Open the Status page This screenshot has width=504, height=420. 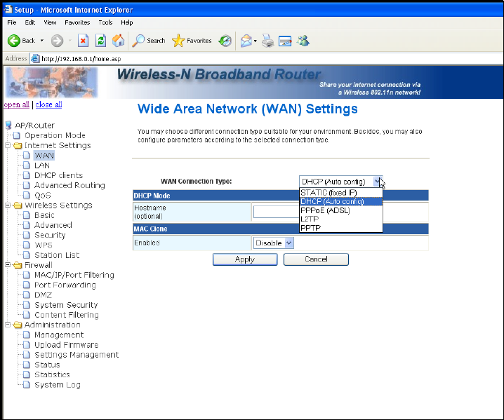[x=47, y=365]
